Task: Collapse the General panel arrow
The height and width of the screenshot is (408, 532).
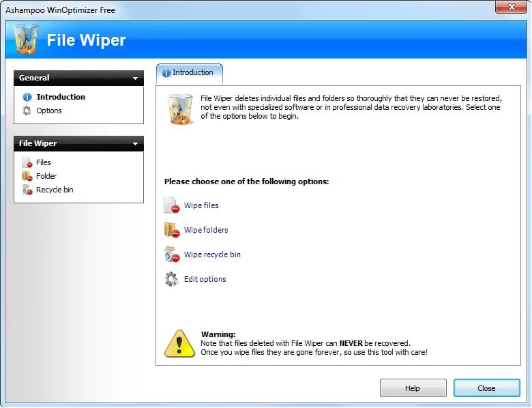Action: tap(135, 78)
